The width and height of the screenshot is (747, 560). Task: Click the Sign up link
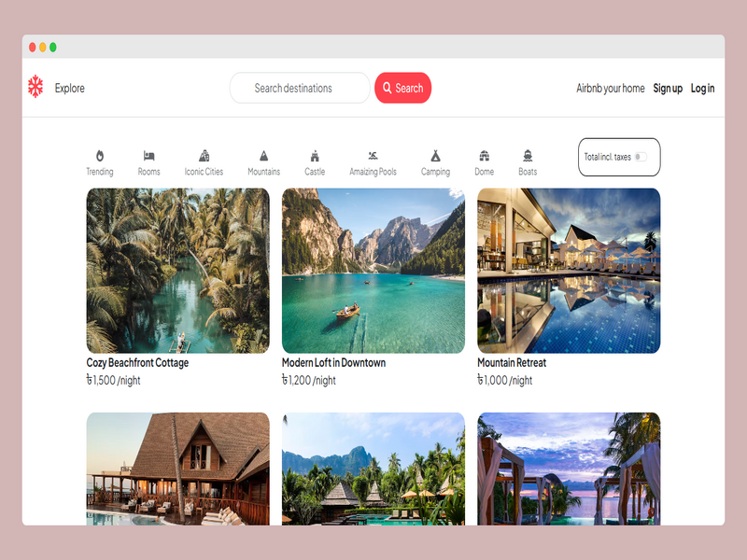(x=668, y=89)
